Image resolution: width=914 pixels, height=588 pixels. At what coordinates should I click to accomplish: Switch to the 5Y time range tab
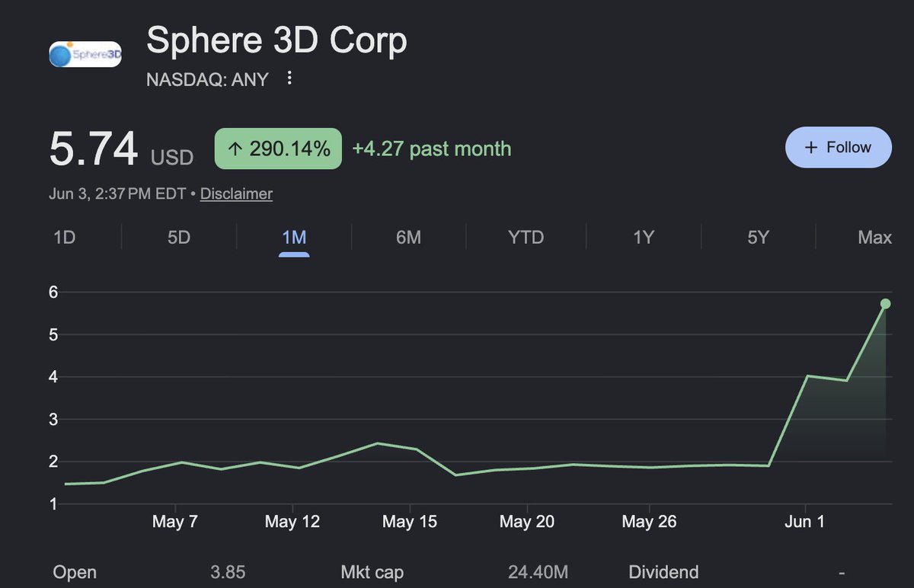coord(758,238)
